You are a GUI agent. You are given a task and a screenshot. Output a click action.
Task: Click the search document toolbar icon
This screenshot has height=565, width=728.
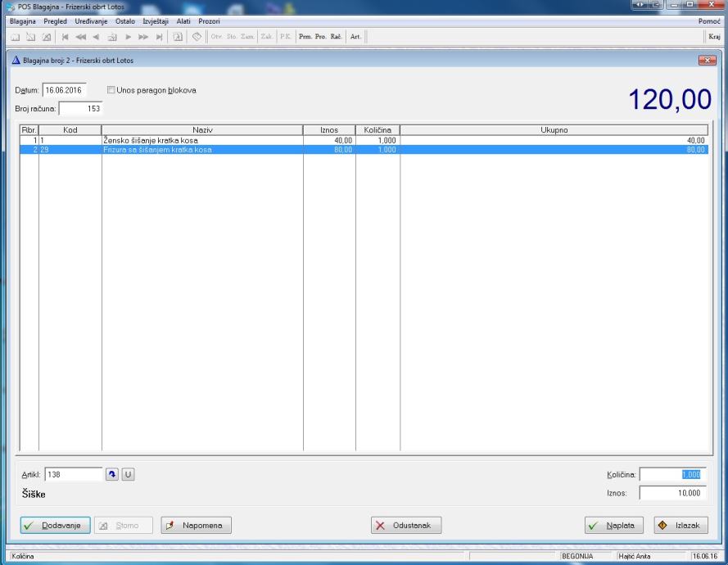(178, 37)
